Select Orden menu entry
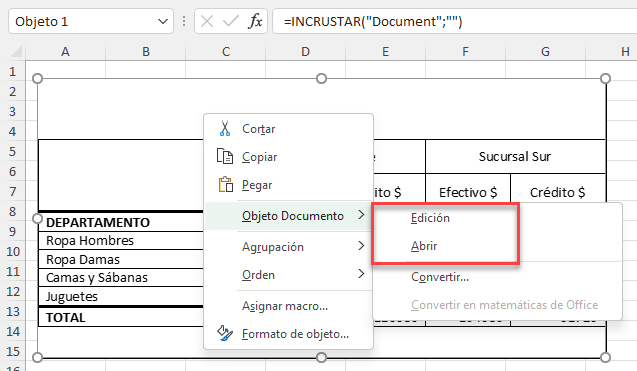Viewport: 637px width, 371px height. pyautogui.click(x=288, y=275)
